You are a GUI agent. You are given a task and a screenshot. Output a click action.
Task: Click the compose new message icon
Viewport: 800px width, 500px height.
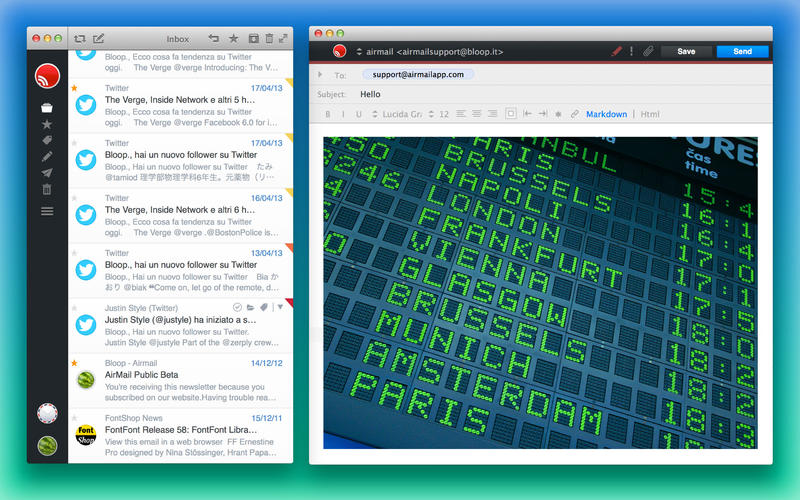[x=98, y=38]
